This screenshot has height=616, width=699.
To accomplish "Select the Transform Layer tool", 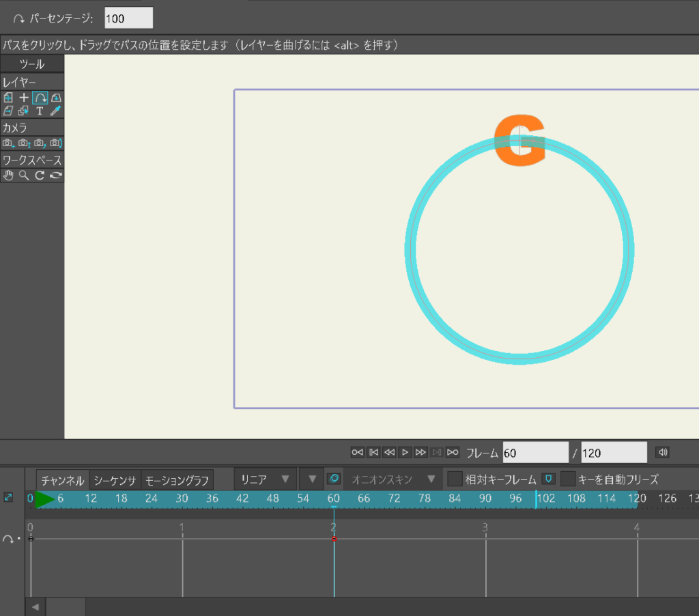I will coord(8,98).
